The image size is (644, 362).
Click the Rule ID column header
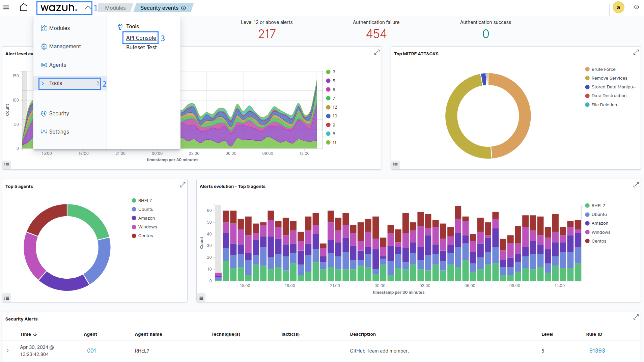(594, 334)
